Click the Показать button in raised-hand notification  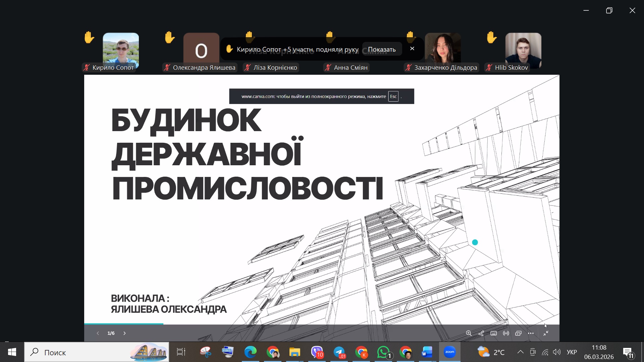coord(382,49)
